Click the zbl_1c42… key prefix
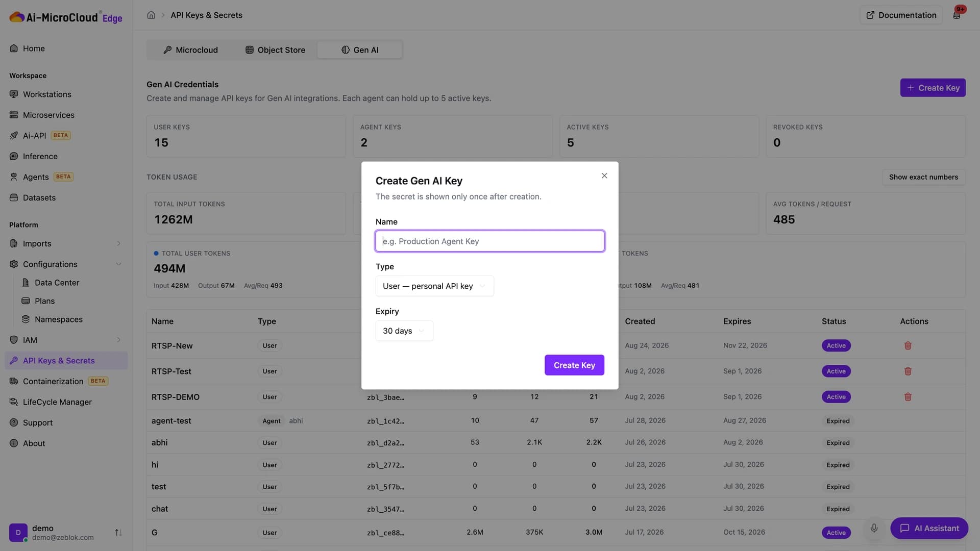 pos(385,421)
